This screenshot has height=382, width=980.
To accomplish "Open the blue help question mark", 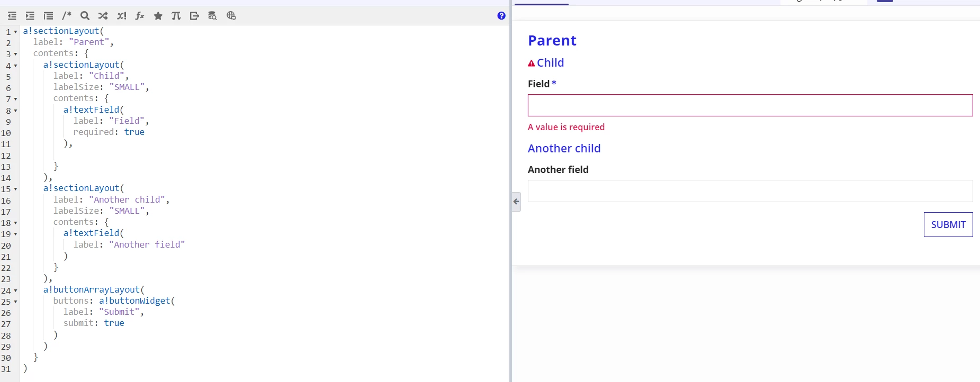I will point(501,16).
